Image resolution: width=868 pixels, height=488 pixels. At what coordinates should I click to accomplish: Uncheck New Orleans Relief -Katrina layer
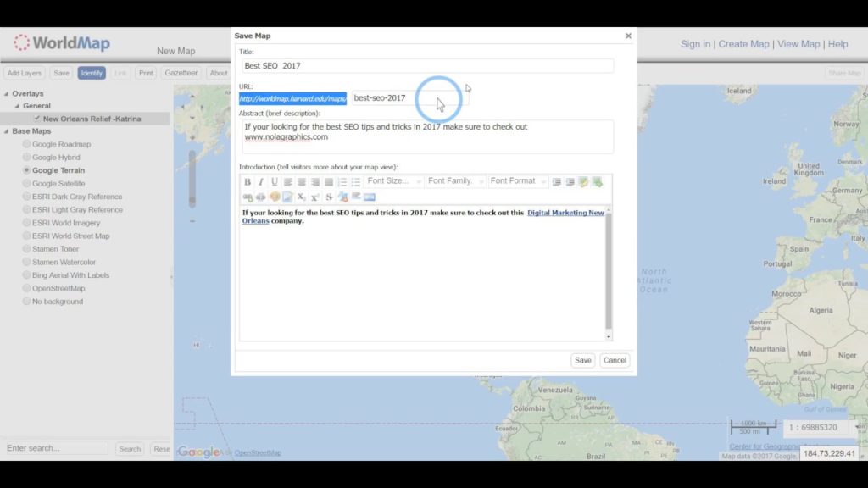pyautogui.click(x=37, y=119)
